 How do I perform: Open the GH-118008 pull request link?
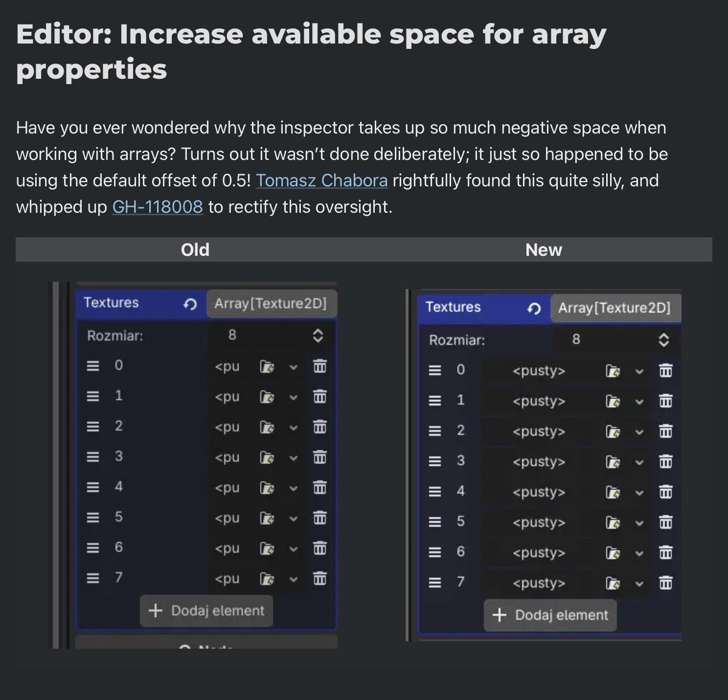[158, 207]
